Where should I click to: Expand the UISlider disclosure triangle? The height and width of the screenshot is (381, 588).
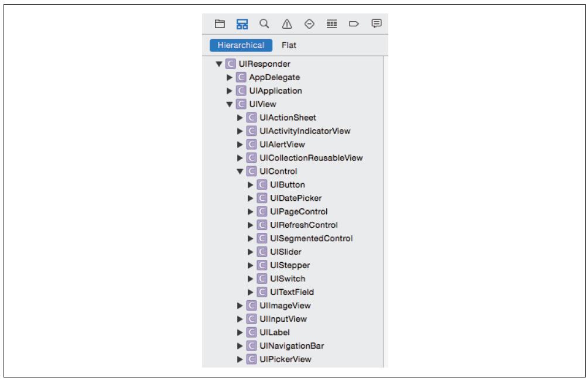tap(251, 252)
